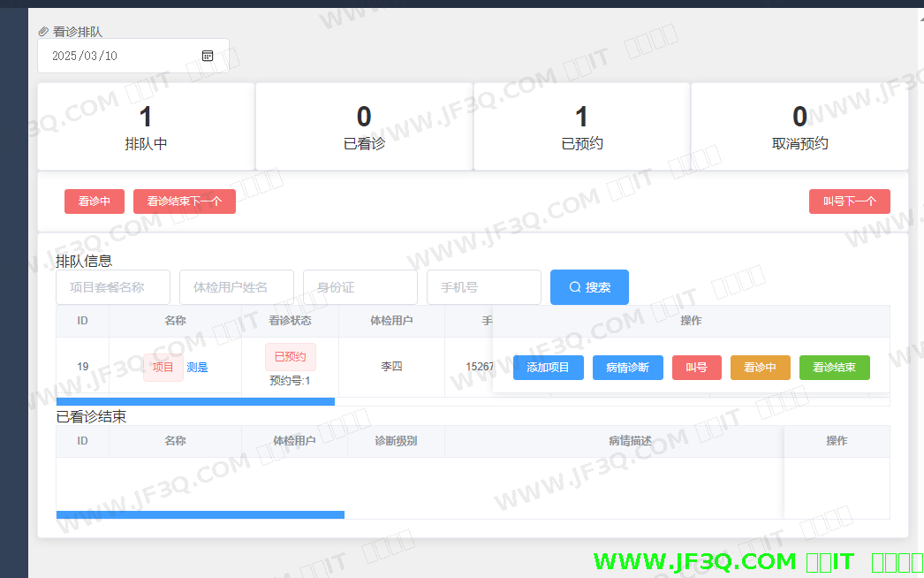Image resolution: width=924 pixels, height=578 pixels.
Task: Click the 身份证 input field
Action: click(x=360, y=287)
